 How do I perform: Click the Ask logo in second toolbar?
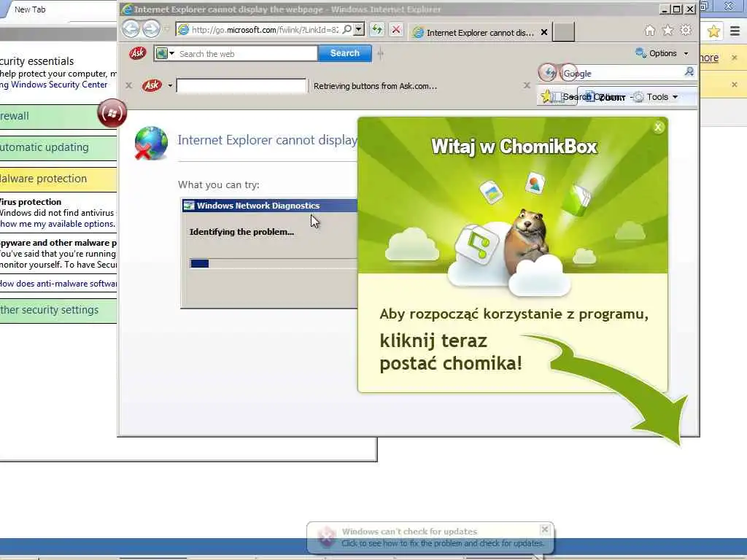click(152, 86)
